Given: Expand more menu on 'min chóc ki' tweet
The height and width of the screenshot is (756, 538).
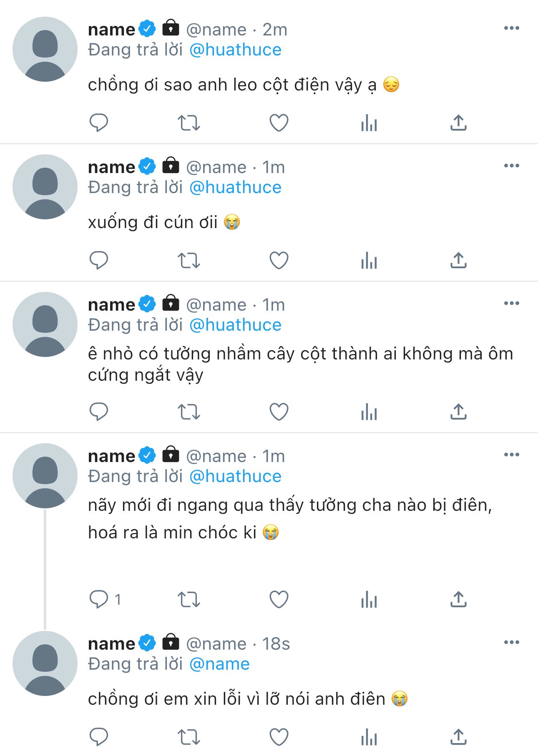Looking at the screenshot, I should 511,455.
